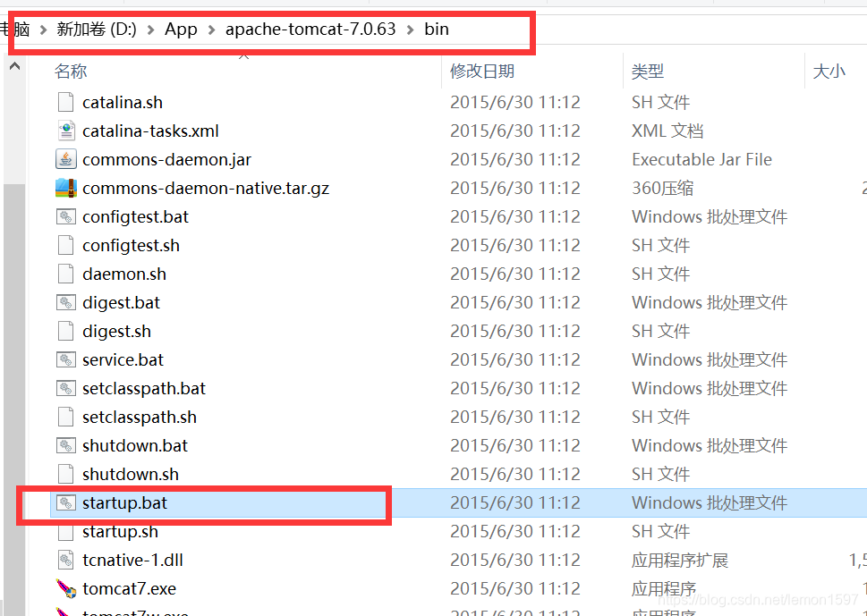This screenshot has height=616, width=867.
Task: Select the file name tomcat7.exe
Action: [x=130, y=589]
